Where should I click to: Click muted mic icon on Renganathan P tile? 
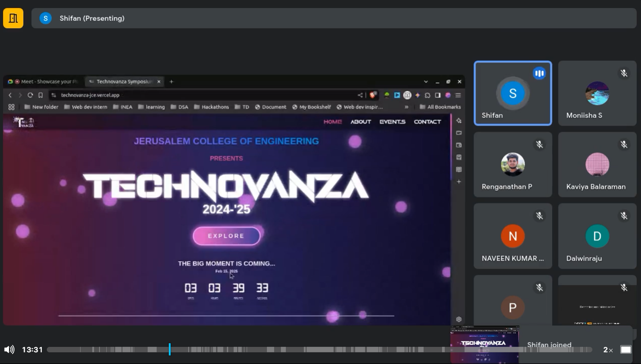(x=539, y=144)
